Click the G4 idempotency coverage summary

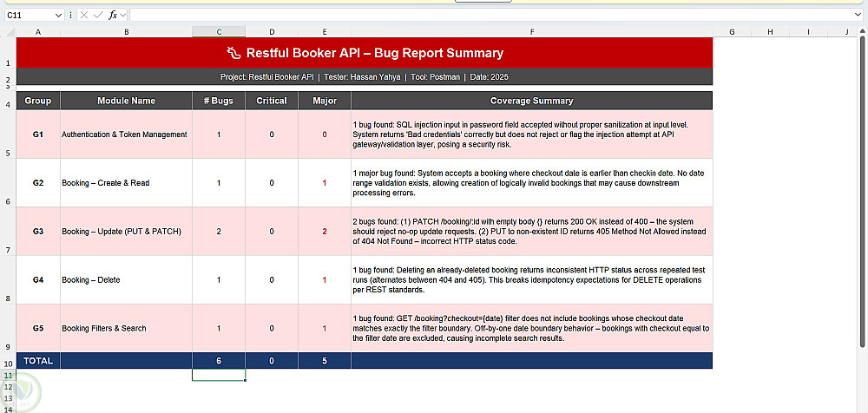tap(532, 279)
